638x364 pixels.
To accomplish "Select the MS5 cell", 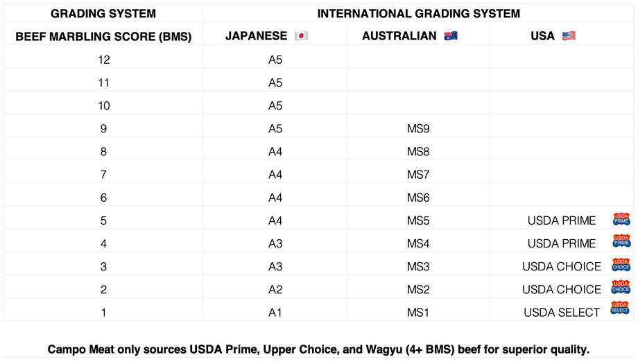I will pos(418,220).
